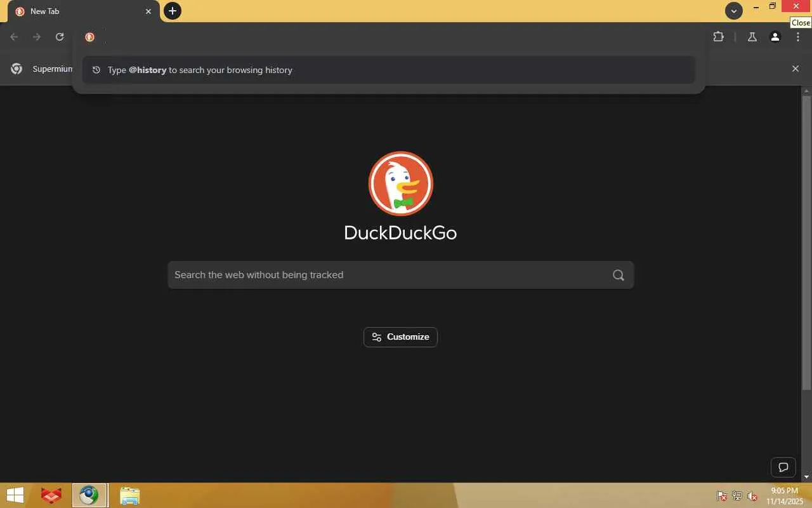This screenshot has width=812, height=508.
Task: Dismiss the Supermium infobar
Action: point(796,69)
